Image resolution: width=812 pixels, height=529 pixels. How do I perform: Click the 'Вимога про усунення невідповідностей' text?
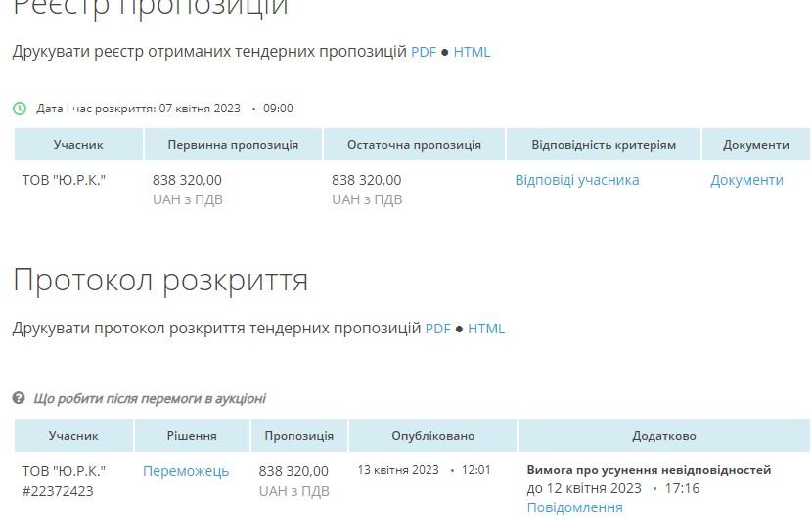tap(649, 470)
